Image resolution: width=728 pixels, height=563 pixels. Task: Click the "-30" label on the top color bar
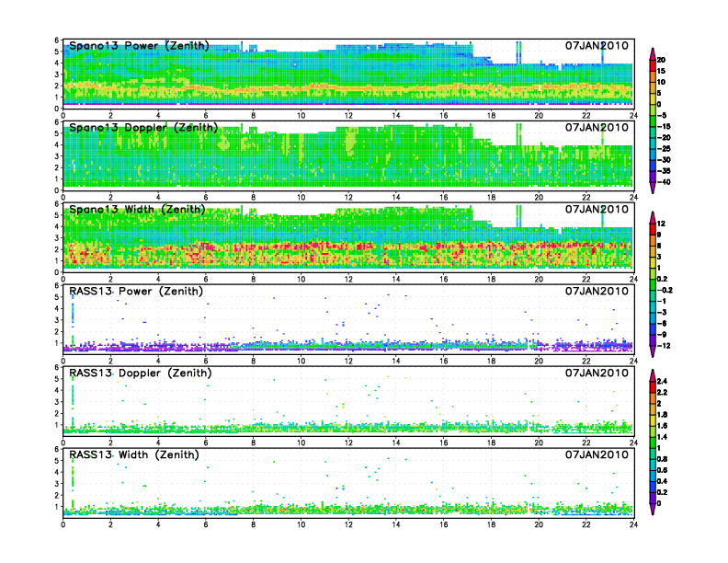pyautogui.click(x=664, y=160)
